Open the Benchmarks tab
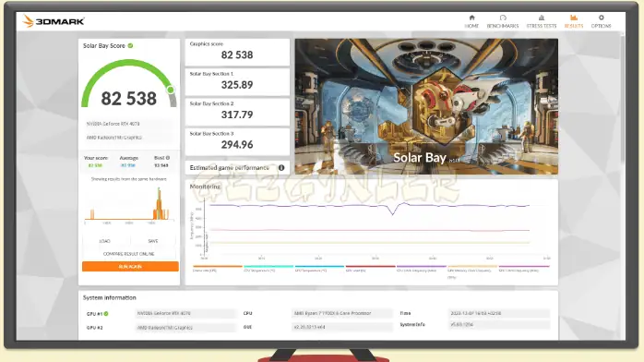This screenshot has height=362, width=644. pyautogui.click(x=503, y=21)
